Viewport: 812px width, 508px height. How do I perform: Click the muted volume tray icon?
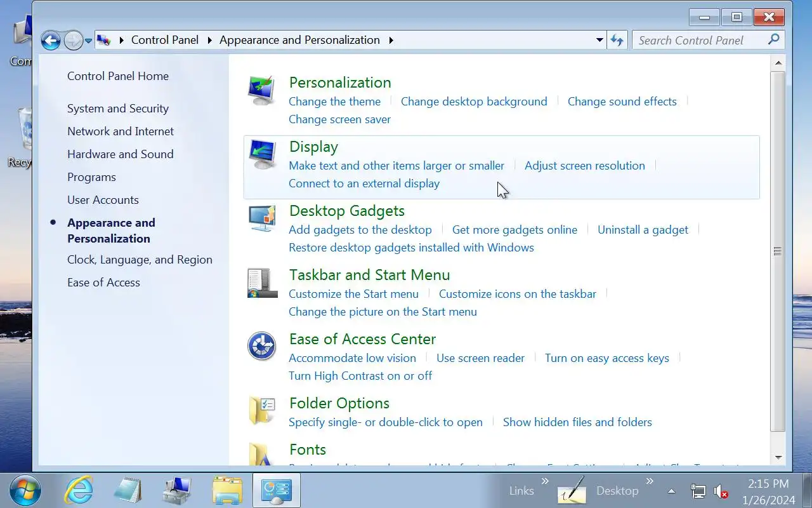[x=721, y=491]
